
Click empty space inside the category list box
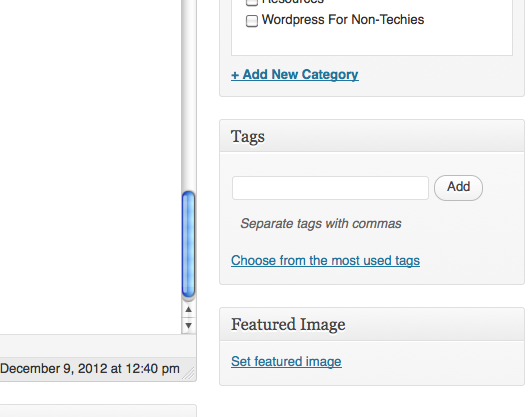coord(372,42)
